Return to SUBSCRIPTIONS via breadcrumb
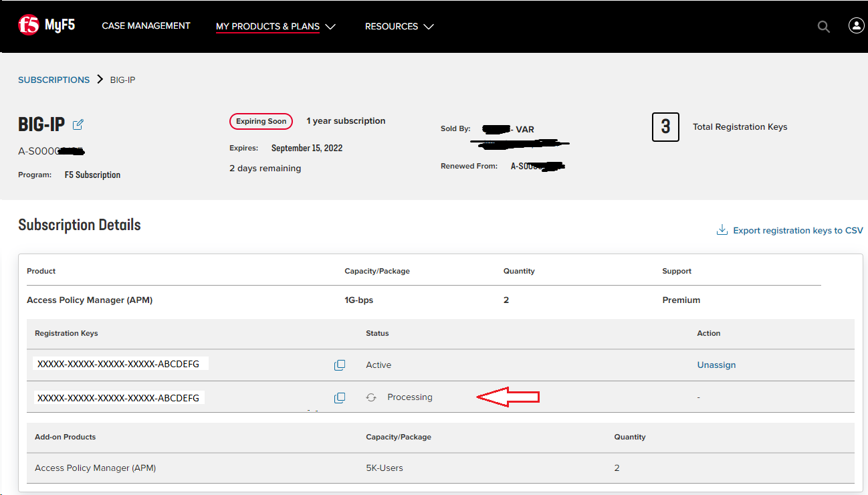This screenshot has height=495, width=868. [x=53, y=79]
